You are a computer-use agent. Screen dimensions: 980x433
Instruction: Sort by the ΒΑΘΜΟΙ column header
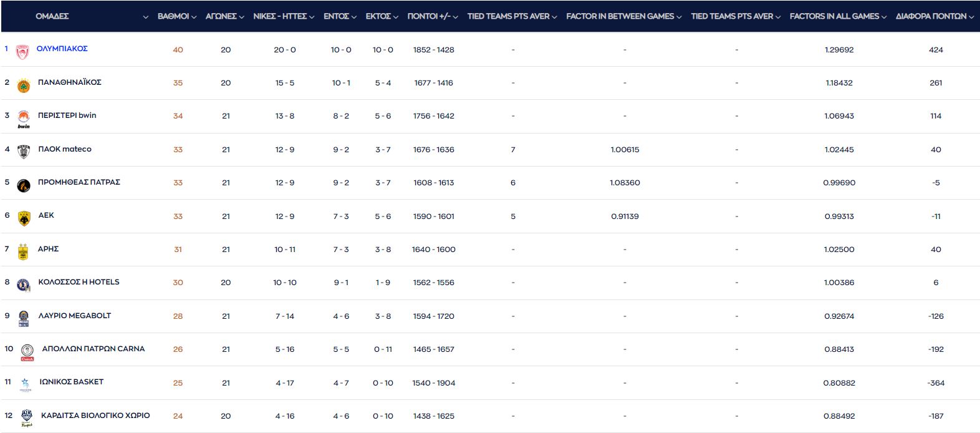pyautogui.click(x=176, y=16)
